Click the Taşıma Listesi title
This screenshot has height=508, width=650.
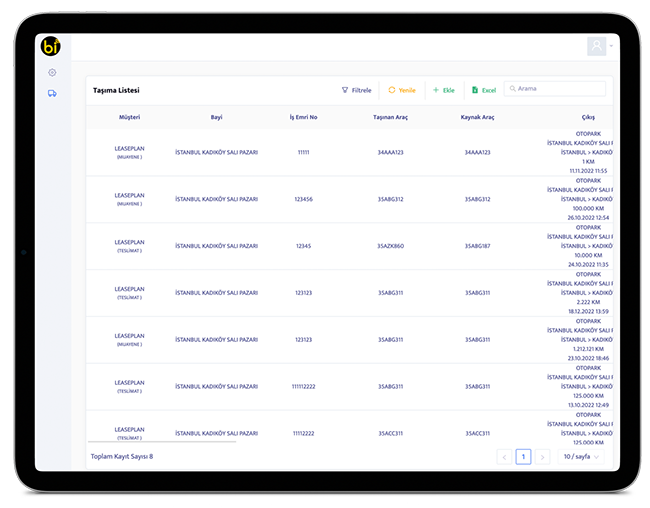tap(116, 90)
